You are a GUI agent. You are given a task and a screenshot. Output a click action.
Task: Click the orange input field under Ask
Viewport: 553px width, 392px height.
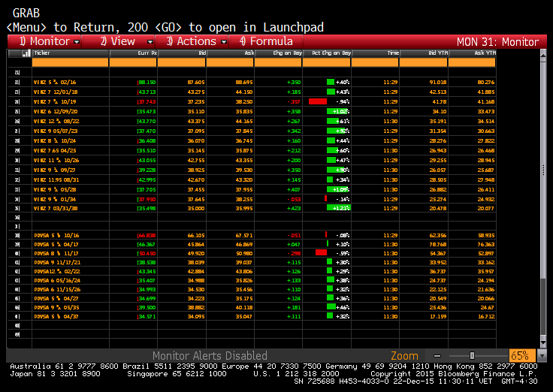coord(230,63)
